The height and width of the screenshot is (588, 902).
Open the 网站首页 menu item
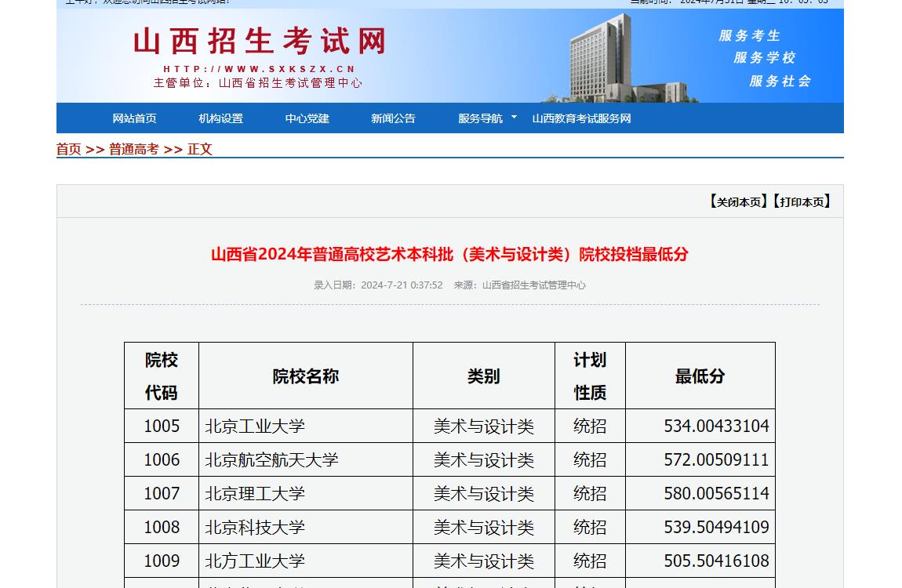click(x=134, y=118)
